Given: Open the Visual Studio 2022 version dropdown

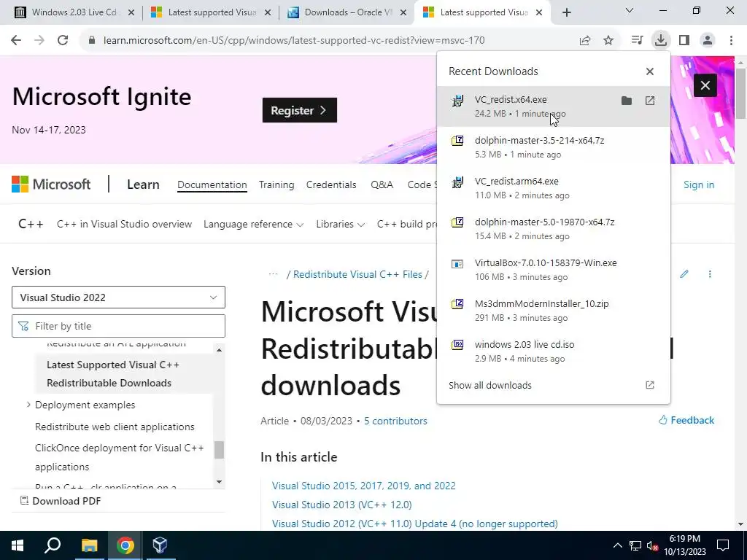Looking at the screenshot, I should pyautogui.click(x=118, y=297).
